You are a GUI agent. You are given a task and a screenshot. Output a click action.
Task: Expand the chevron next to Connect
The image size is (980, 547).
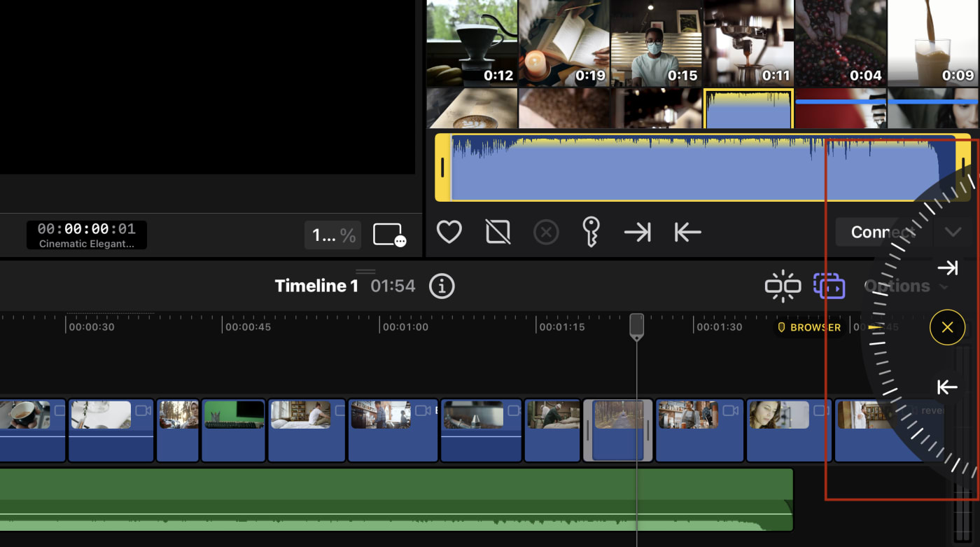click(x=953, y=232)
